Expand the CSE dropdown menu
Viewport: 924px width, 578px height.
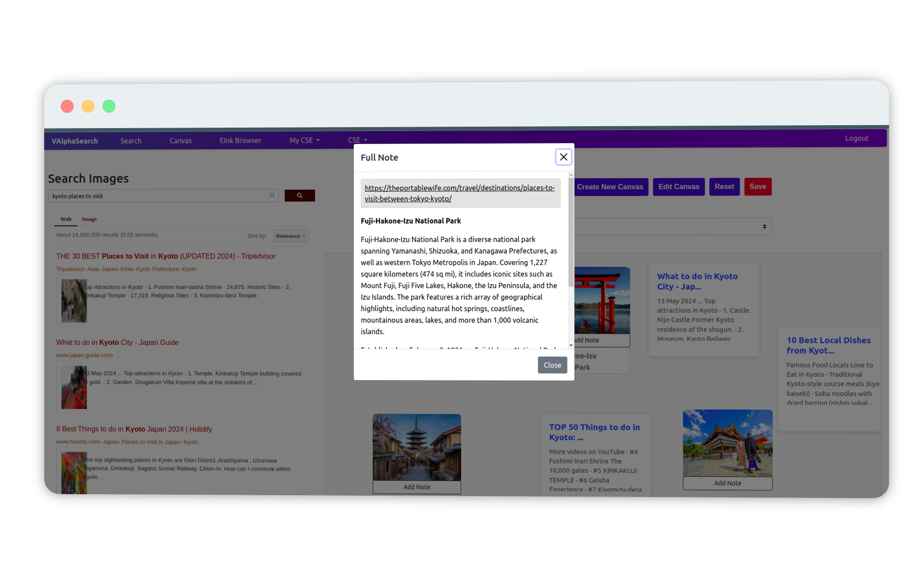[357, 140]
